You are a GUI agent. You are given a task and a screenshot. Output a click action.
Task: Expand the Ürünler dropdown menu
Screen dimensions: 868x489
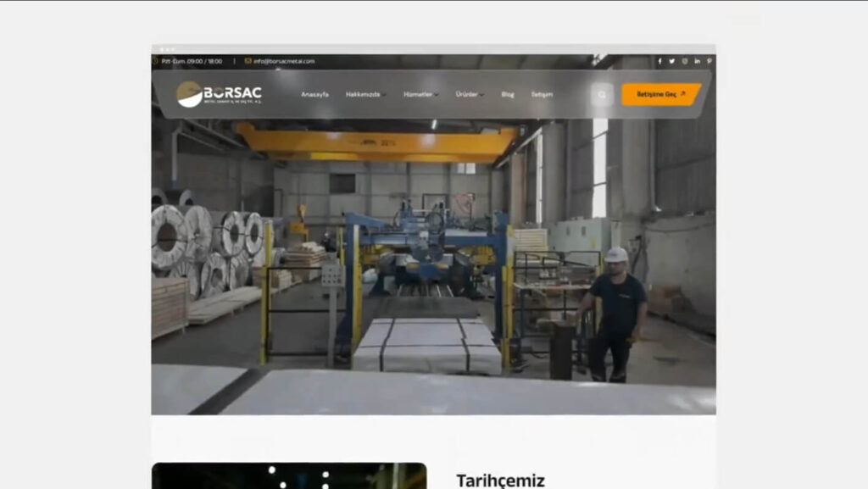470,95
